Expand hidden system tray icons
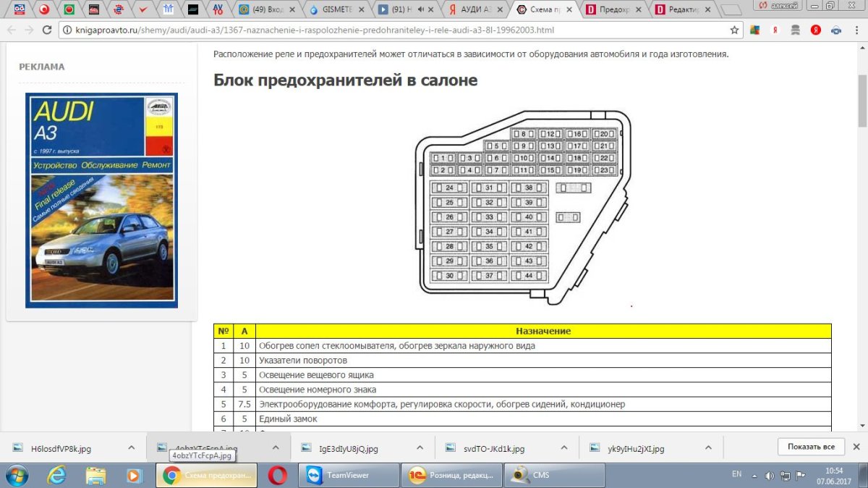Image resolution: width=868 pixels, height=488 pixels. [x=754, y=476]
